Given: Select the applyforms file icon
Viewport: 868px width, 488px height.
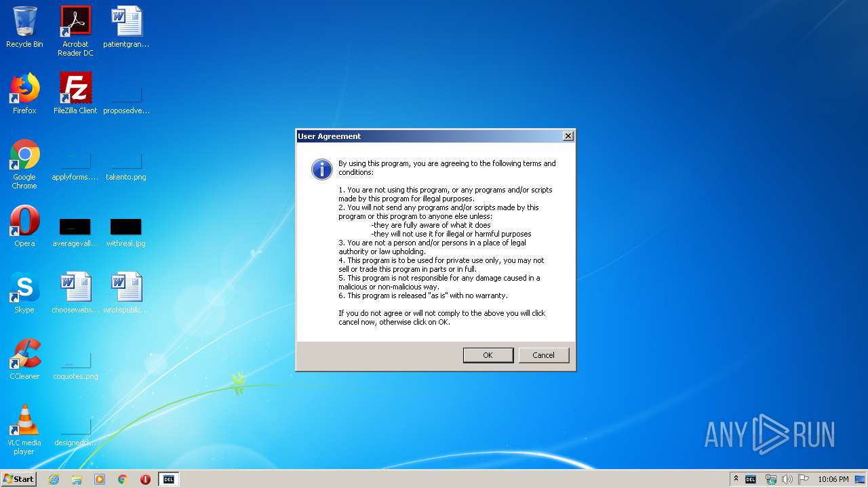Looking at the screenshot, I should coord(75,166).
